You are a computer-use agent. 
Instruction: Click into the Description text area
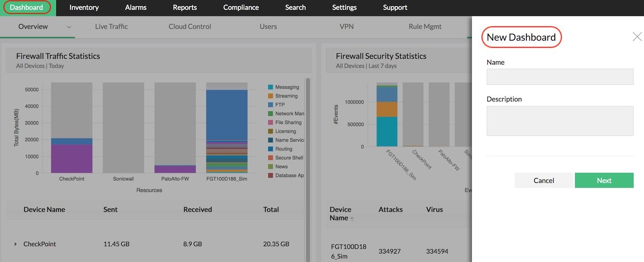[560, 121]
